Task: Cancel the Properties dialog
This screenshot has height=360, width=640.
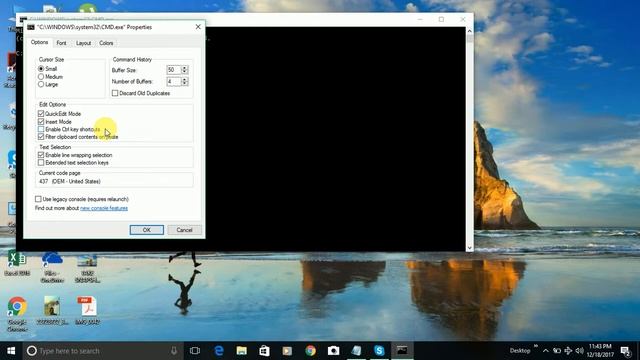Action: (x=184, y=230)
